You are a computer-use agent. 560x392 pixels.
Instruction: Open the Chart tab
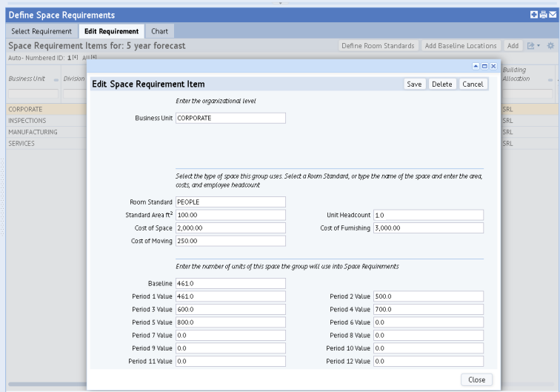coord(159,31)
